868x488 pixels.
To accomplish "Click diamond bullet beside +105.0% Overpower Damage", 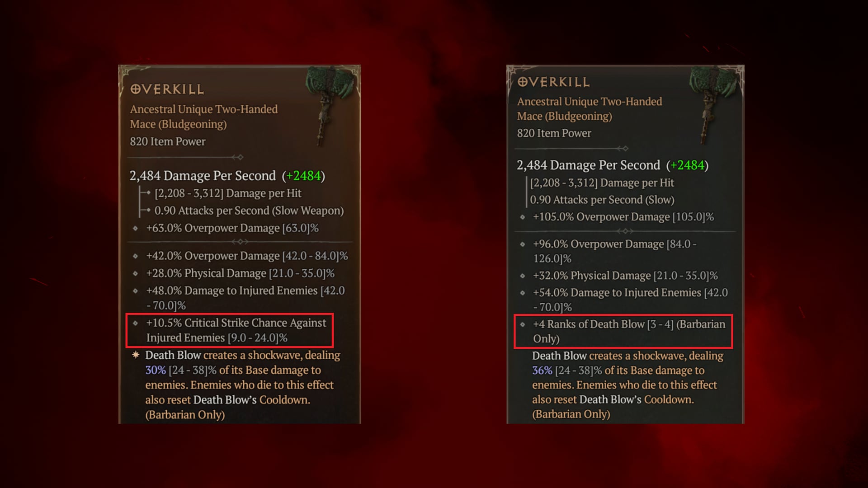I will click(523, 217).
